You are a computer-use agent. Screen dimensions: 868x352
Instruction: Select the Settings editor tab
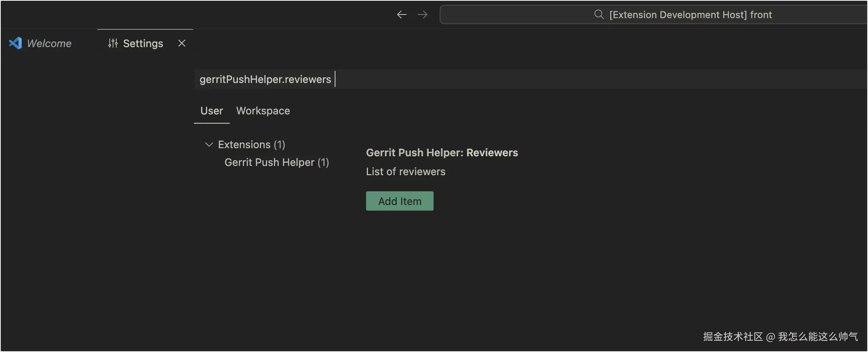(145, 43)
